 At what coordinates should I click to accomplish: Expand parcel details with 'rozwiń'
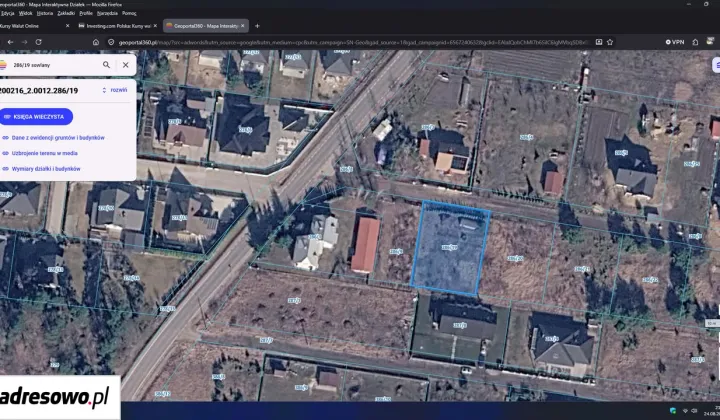point(115,90)
